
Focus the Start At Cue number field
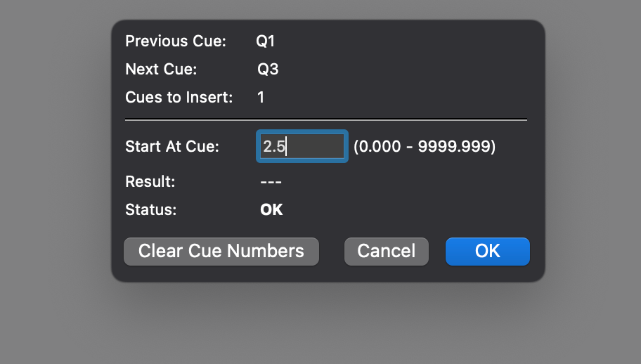click(x=302, y=147)
